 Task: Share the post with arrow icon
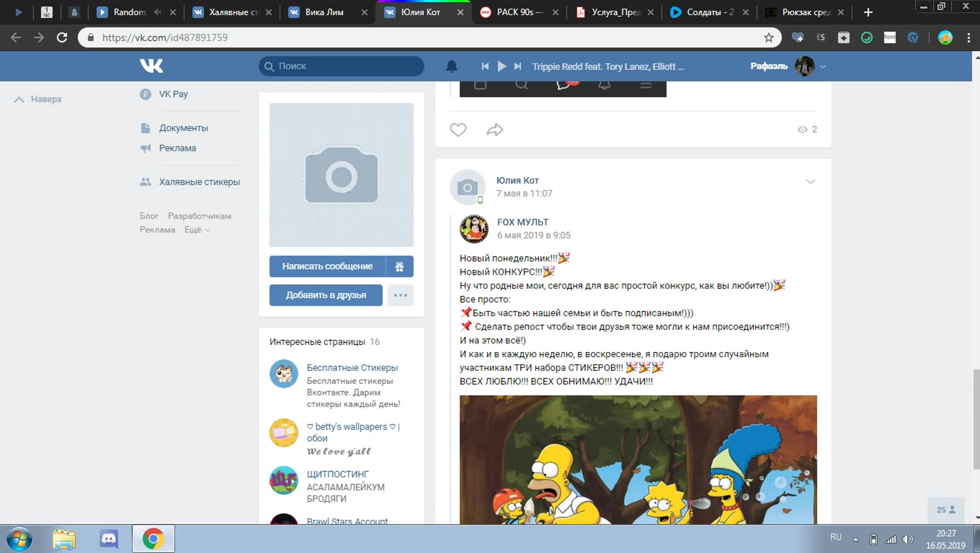[x=495, y=130]
